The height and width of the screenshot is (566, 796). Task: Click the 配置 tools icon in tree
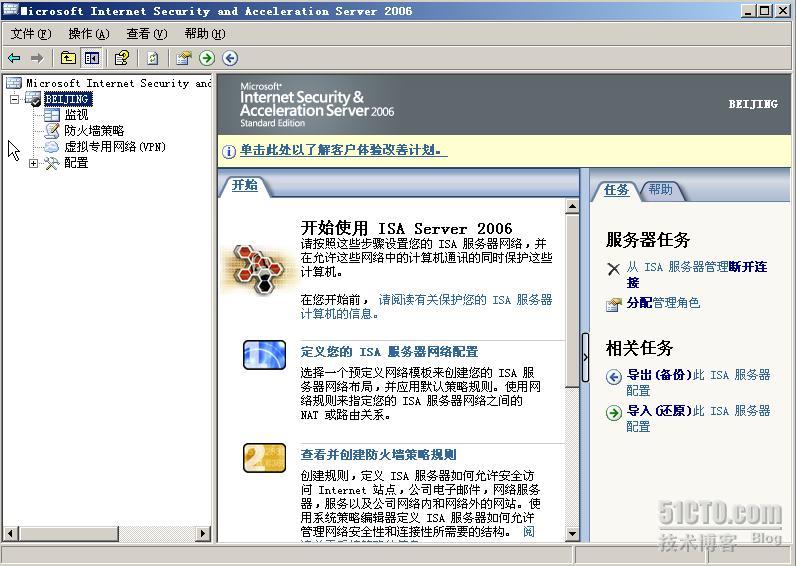coord(51,163)
